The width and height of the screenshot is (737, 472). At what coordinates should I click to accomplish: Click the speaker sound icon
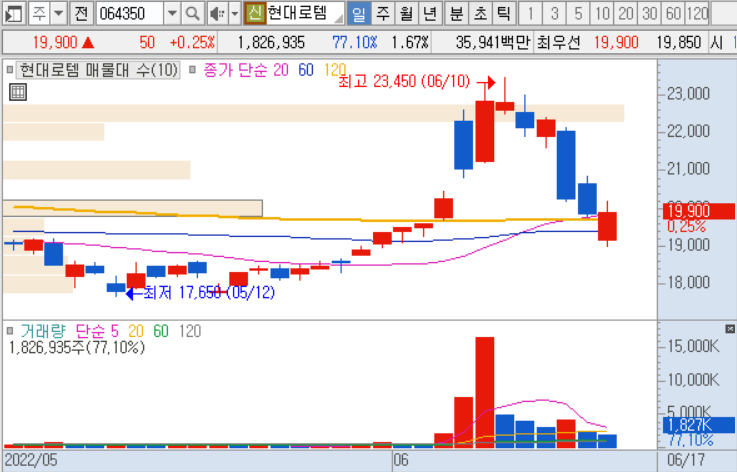pos(217,13)
